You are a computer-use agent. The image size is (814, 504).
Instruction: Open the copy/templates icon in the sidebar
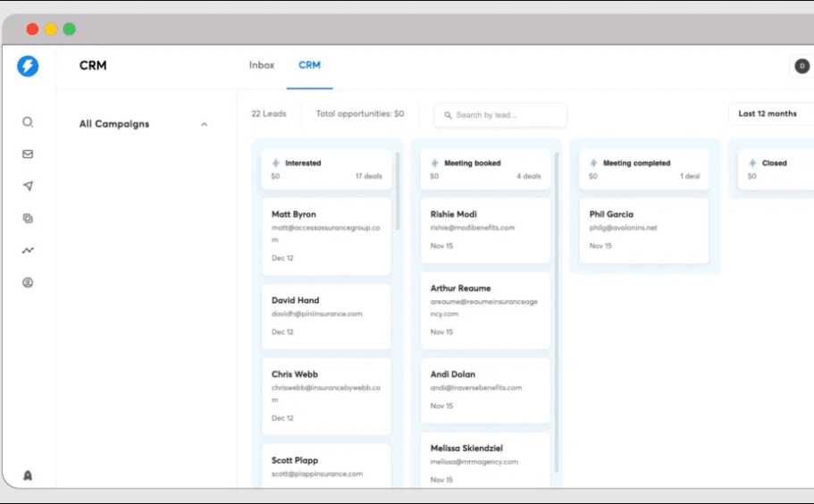click(x=28, y=219)
